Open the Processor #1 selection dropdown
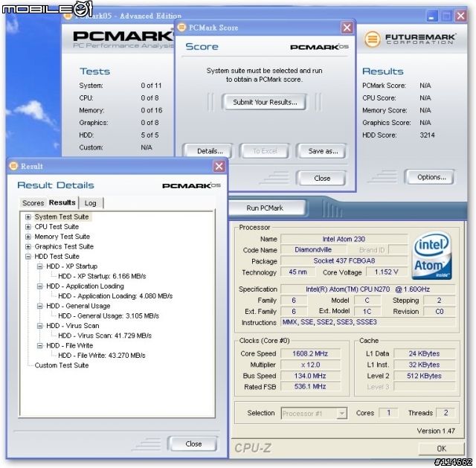This screenshot has height=468, width=476. tap(342, 414)
